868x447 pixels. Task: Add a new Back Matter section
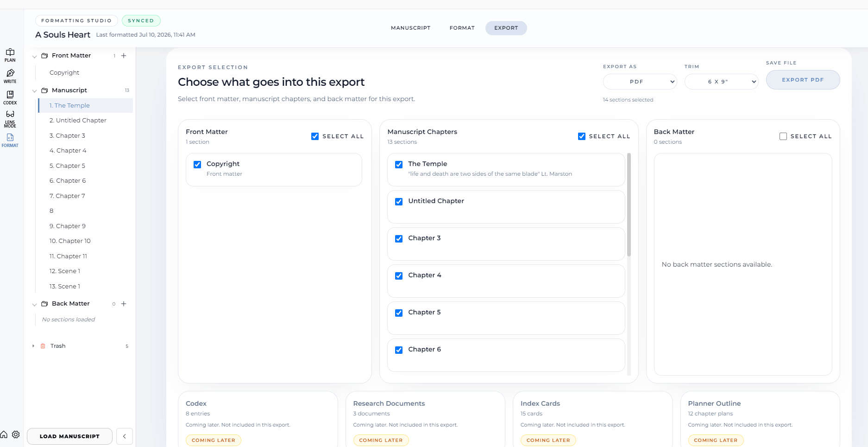point(124,304)
